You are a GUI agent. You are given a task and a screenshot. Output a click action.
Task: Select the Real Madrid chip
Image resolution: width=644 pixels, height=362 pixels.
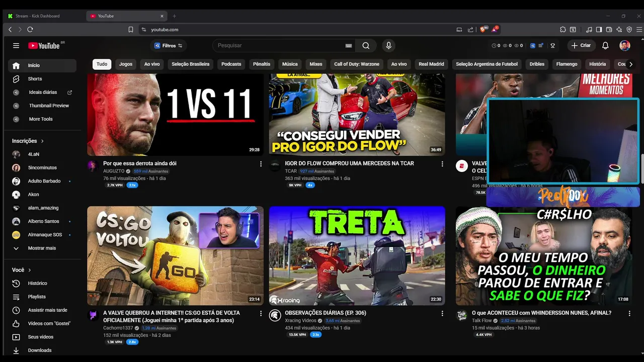coord(431,64)
